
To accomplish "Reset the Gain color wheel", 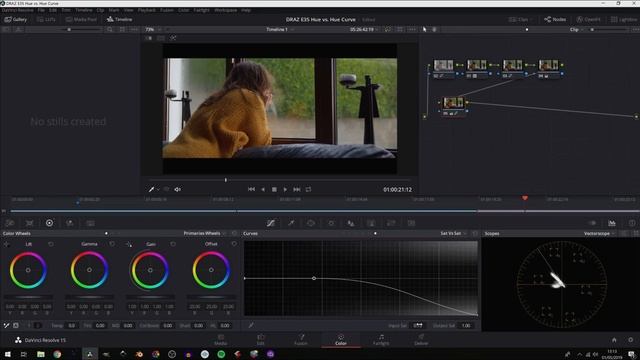I will [x=173, y=244].
